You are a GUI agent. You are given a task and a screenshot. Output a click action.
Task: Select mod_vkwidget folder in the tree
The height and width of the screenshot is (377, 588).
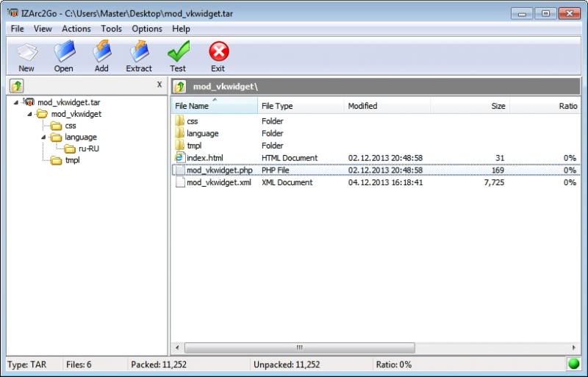[76, 114]
